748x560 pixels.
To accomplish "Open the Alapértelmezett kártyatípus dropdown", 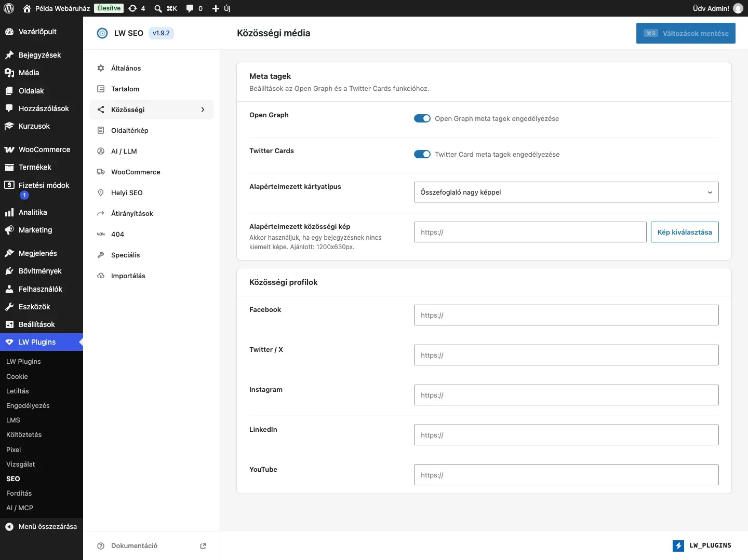I will click(x=566, y=192).
